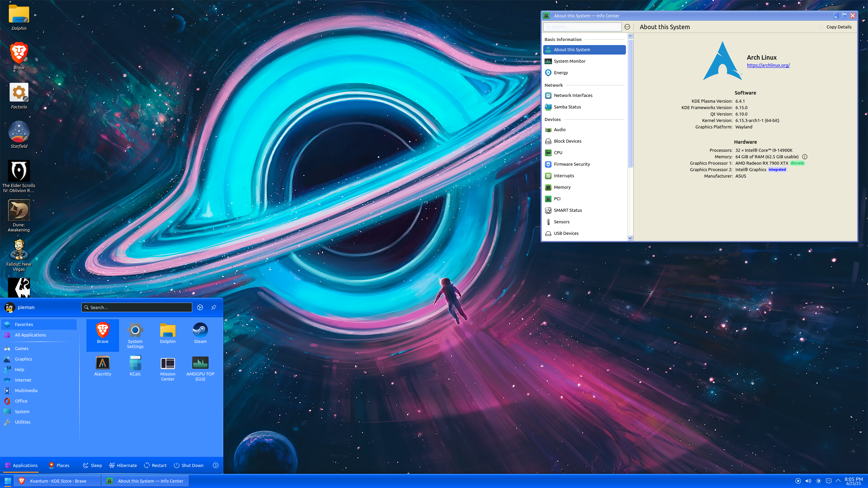
Task: Open the brightness tray icon
Action: [818, 481]
